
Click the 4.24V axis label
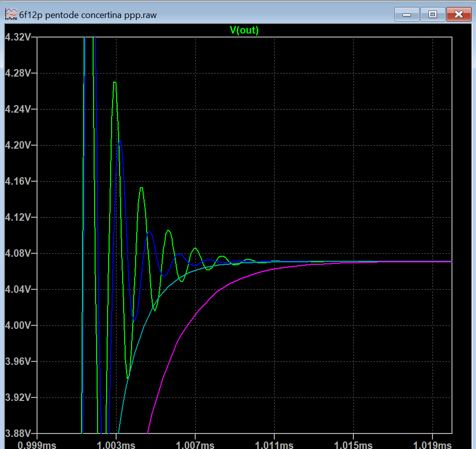pos(18,109)
